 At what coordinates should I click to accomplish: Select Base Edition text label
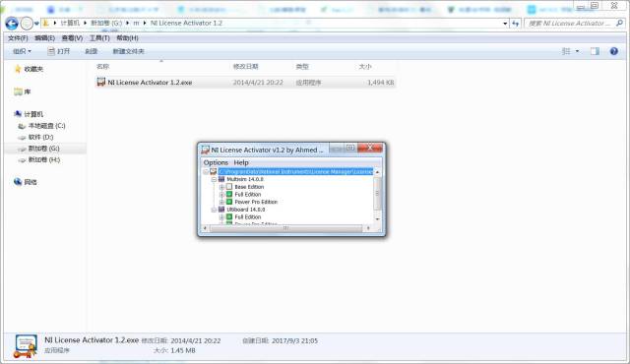(249, 187)
